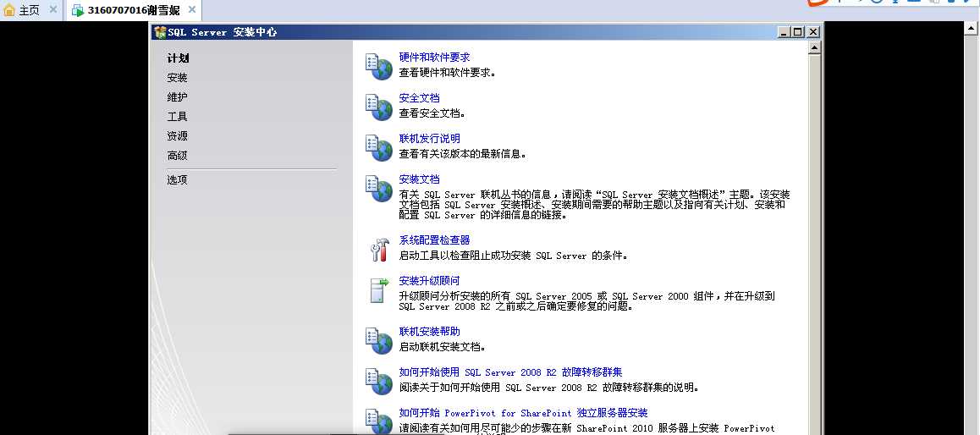Open 硬件和软件要求 link

click(434, 57)
